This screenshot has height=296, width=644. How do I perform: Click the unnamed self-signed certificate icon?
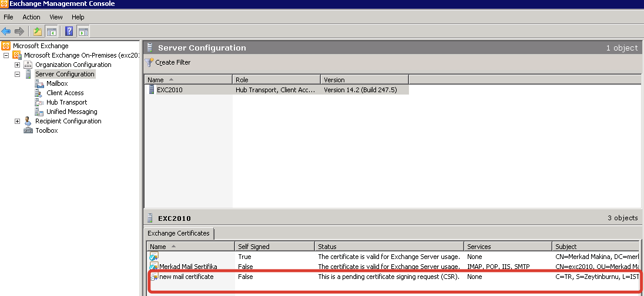tap(154, 257)
